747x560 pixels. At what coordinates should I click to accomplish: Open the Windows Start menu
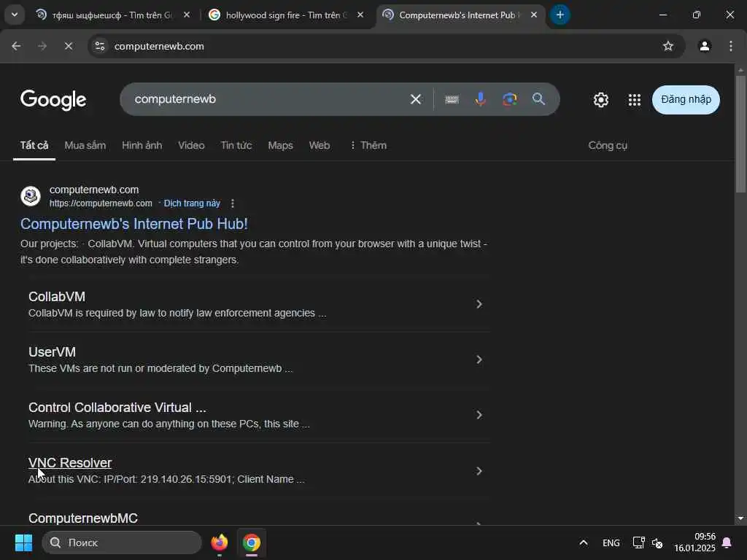pos(23,542)
